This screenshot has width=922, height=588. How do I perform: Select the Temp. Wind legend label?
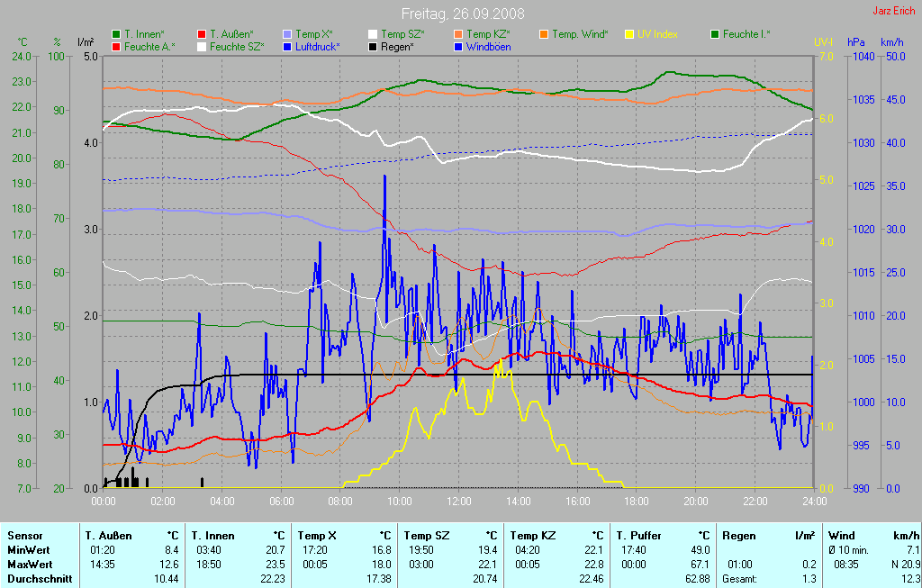[x=579, y=34]
